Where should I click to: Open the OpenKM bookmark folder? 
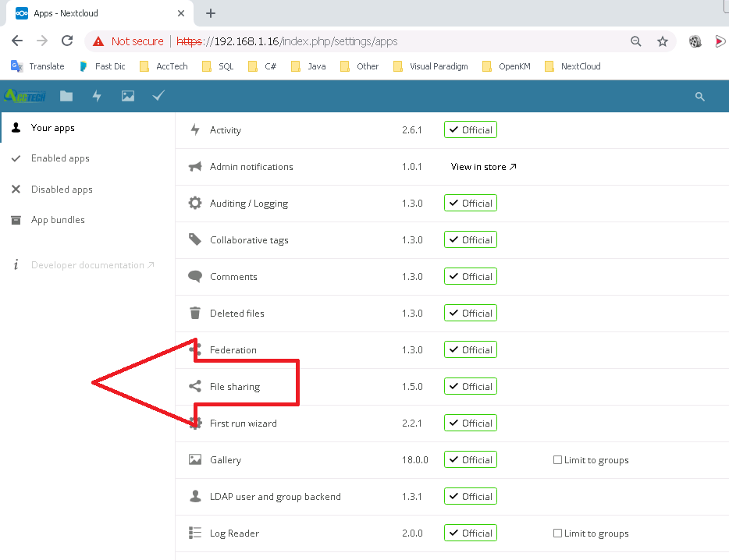[507, 66]
